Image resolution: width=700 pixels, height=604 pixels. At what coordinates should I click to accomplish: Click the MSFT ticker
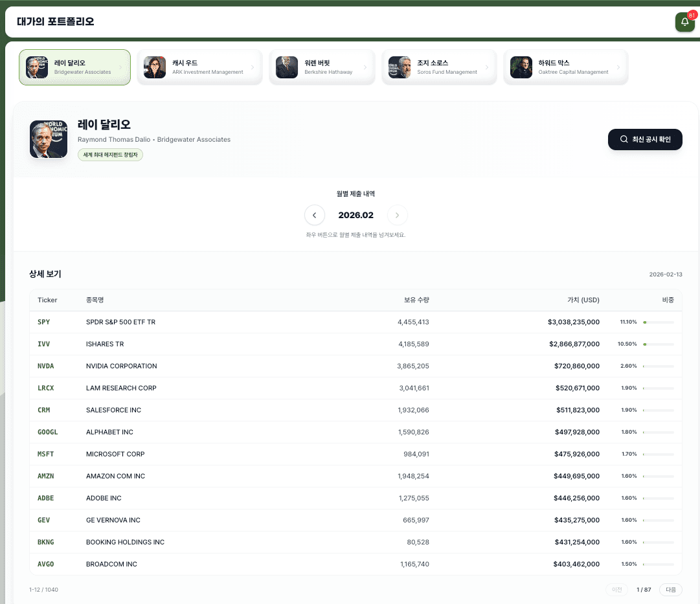[x=45, y=454]
